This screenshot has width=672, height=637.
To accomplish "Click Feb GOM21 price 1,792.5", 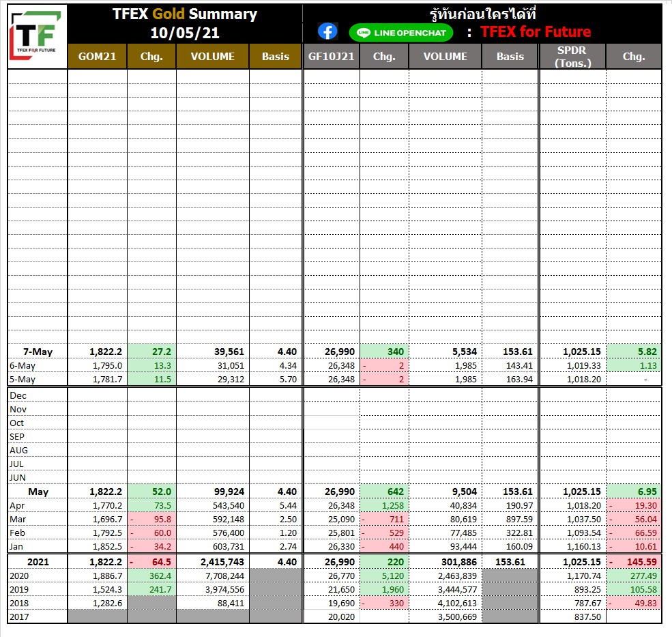I will 107,533.
